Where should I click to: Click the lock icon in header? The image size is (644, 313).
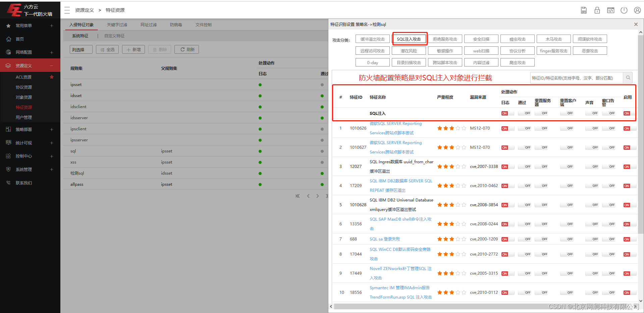[x=597, y=10]
